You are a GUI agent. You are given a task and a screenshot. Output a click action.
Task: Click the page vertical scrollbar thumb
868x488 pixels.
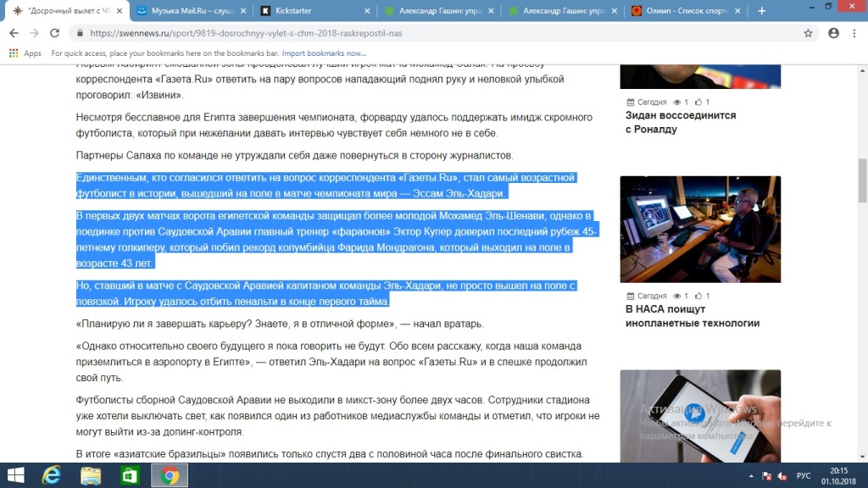[862, 180]
